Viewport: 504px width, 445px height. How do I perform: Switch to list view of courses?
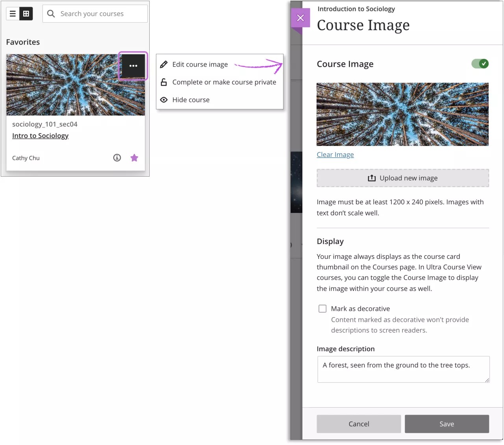click(x=12, y=13)
